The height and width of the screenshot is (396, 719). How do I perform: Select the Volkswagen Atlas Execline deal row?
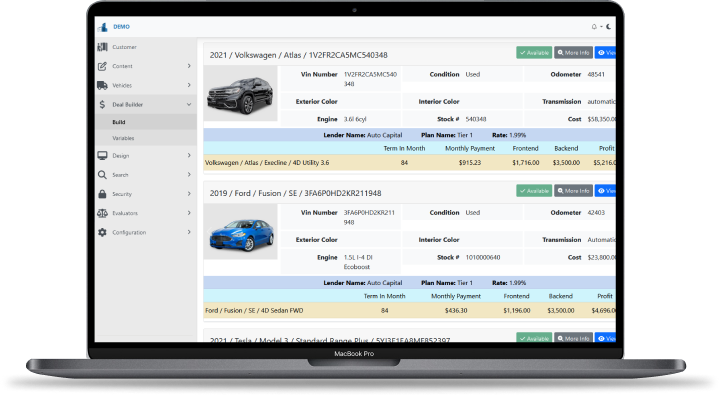tap(409, 163)
